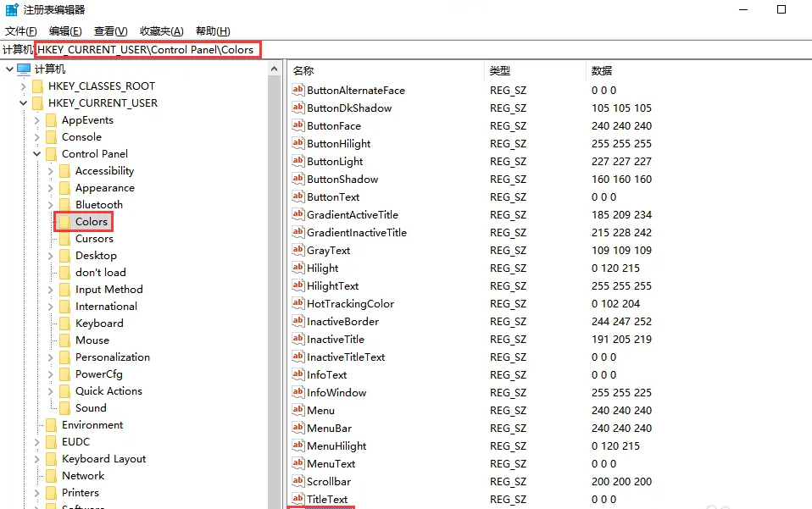
Task: Click the ab icon beside GrayText value
Action: (x=298, y=250)
